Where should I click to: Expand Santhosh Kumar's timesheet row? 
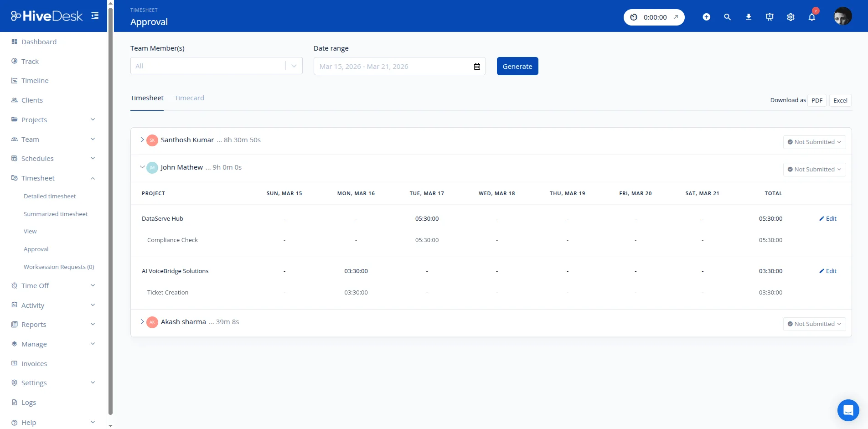point(142,140)
